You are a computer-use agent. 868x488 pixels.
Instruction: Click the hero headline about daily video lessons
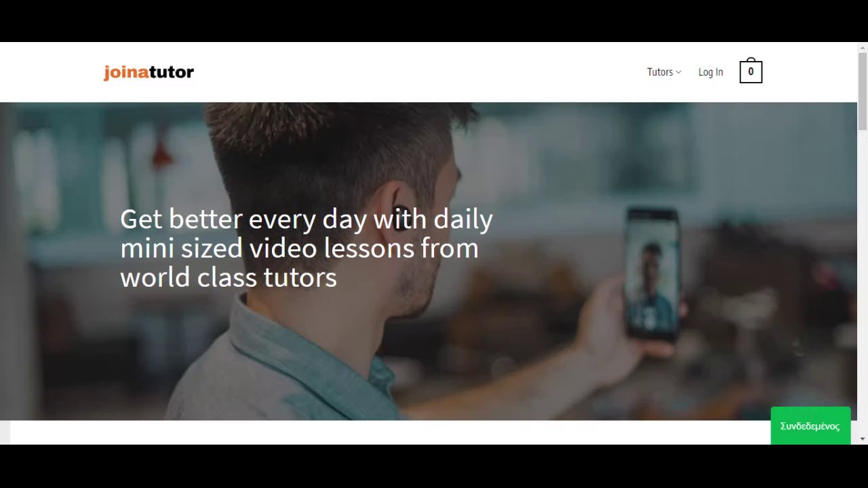[x=307, y=248]
